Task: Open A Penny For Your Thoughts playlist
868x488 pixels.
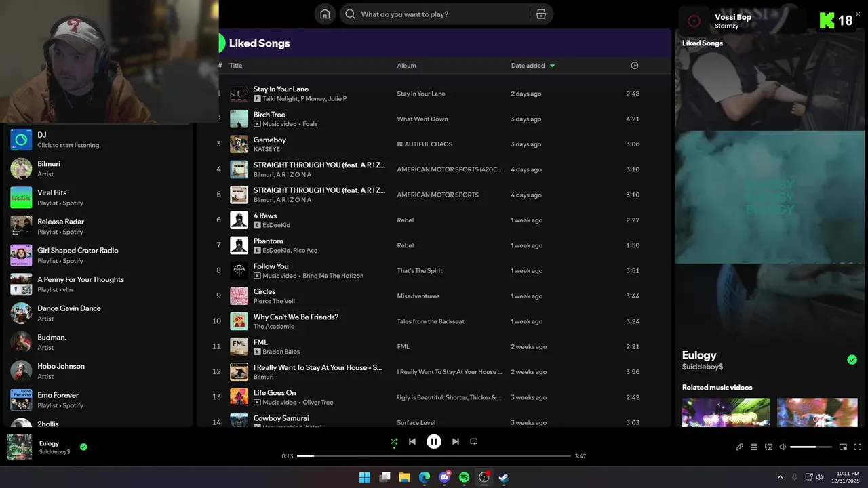Action: click(98, 284)
